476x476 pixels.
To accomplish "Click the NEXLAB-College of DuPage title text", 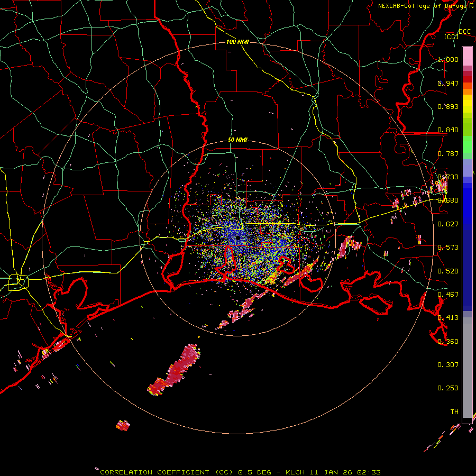I will [x=426, y=6].
